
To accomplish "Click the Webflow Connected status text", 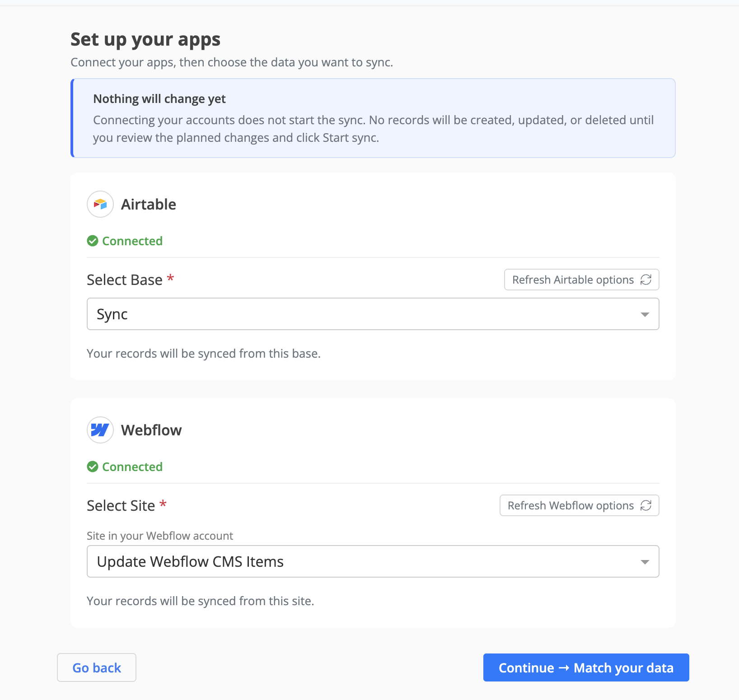I will [x=132, y=467].
